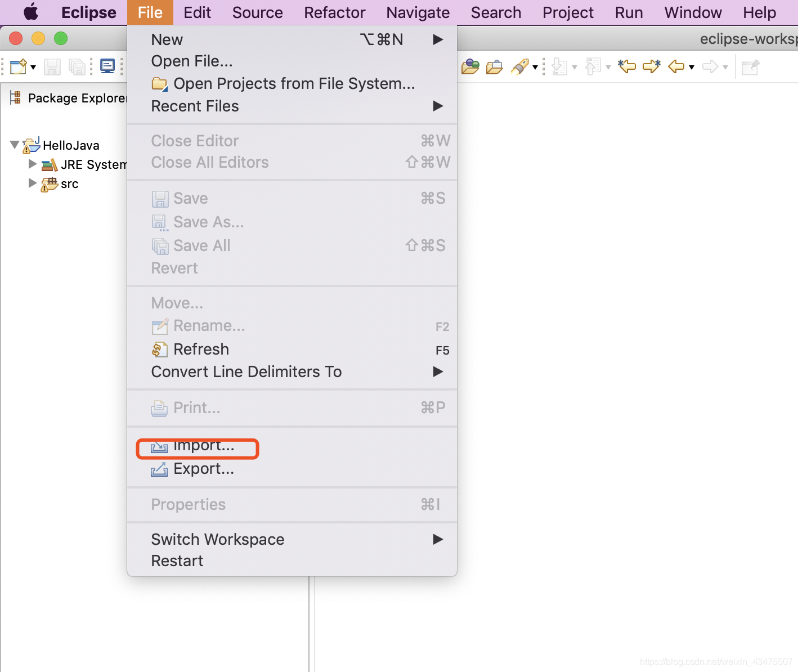This screenshot has width=798, height=672.
Task: Choose Open Projects from File System...
Action: (292, 83)
